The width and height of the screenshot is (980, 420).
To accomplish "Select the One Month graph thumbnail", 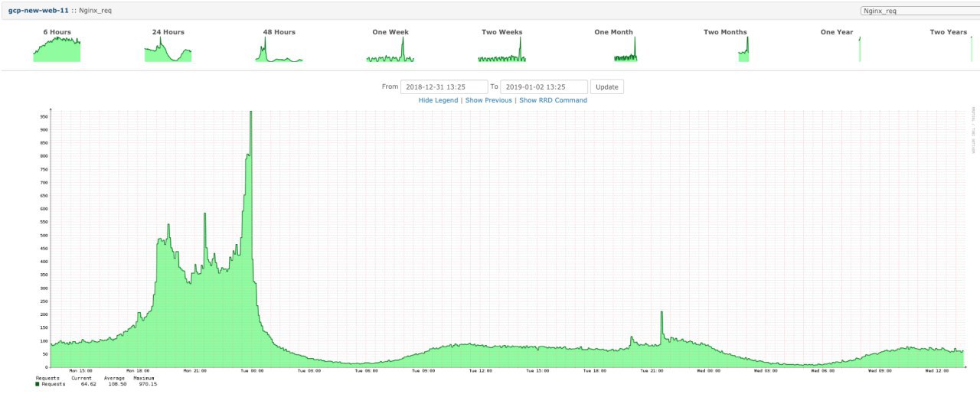I will coord(613,49).
